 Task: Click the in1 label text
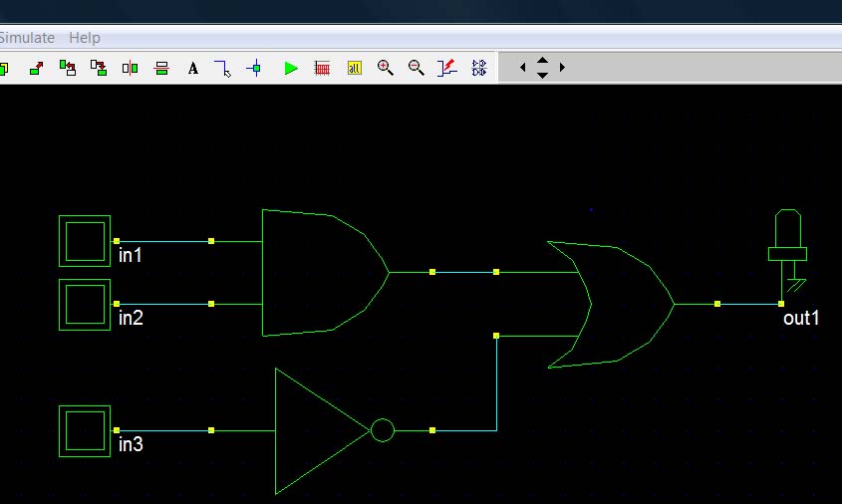pos(131,256)
